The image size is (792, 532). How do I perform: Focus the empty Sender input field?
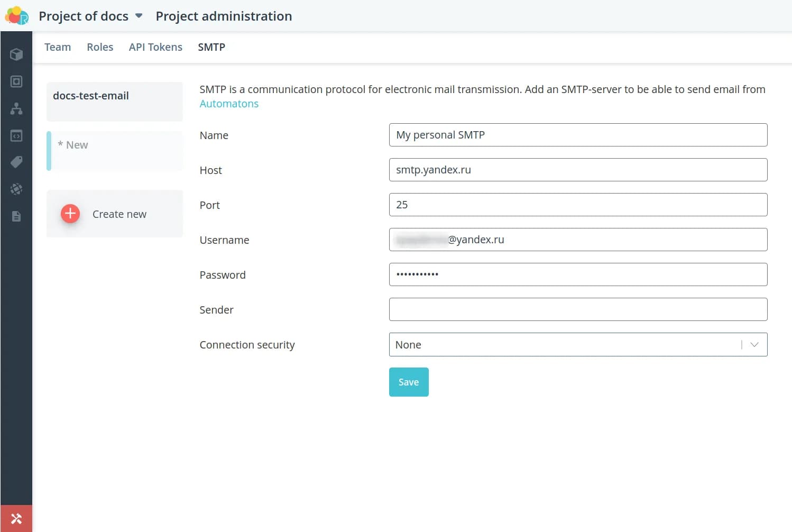(x=578, y=309)
